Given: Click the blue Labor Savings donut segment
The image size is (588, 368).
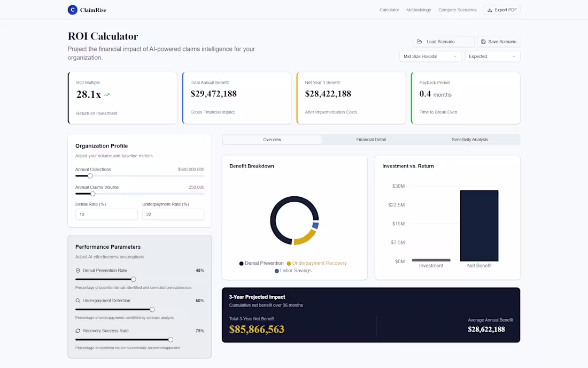Looking at the screenshot, I should coord(315,225).
